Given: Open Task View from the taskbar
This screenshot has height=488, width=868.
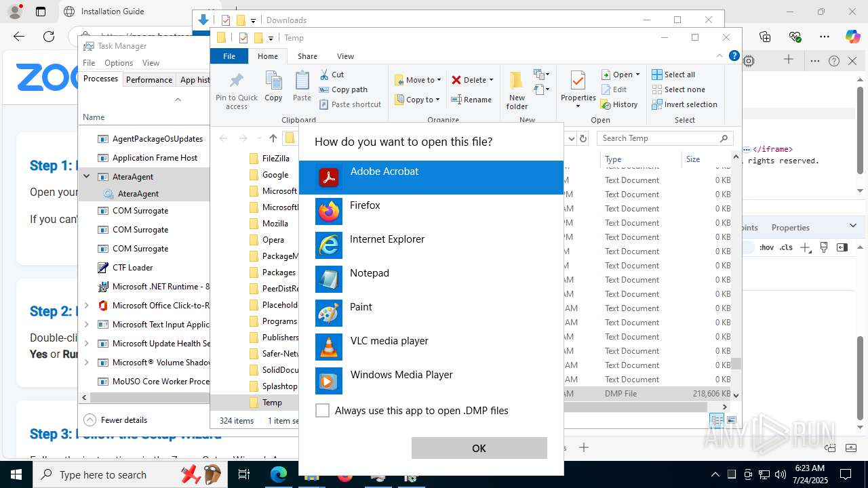Looking at the screenshot, I should click(244, 474).
